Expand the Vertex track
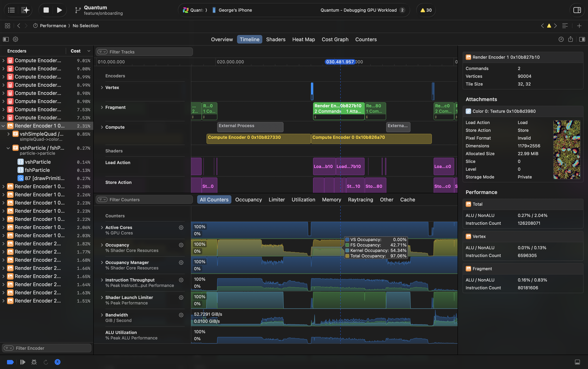The height and width of the screenshot is (369, 588). (x=102, y=88)
